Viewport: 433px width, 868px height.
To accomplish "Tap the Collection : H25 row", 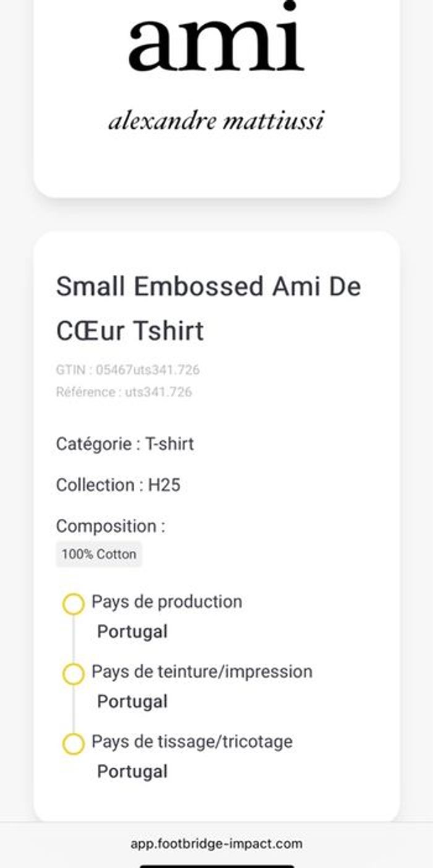I will tap(118, 485).
